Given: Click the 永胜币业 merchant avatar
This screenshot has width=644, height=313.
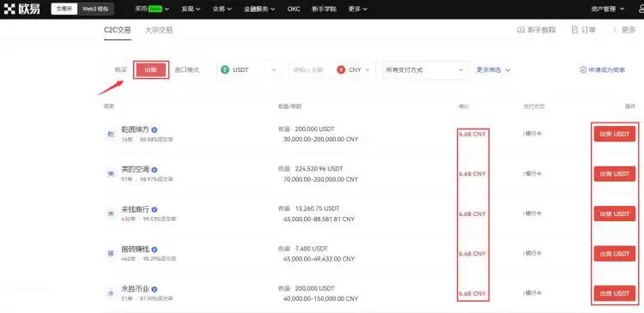Looking at the screenshot, I should tap(111, 293).
